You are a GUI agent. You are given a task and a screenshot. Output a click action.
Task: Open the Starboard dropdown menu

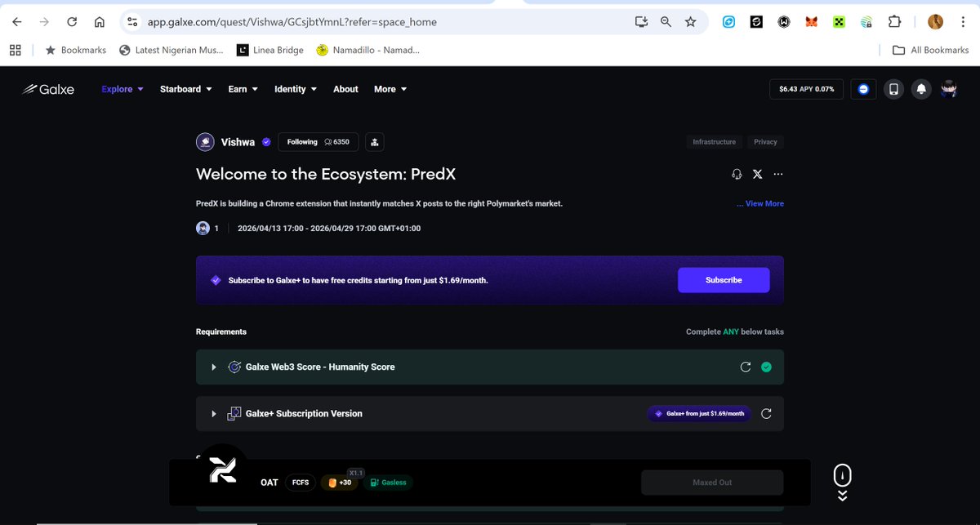pos(186,89)
